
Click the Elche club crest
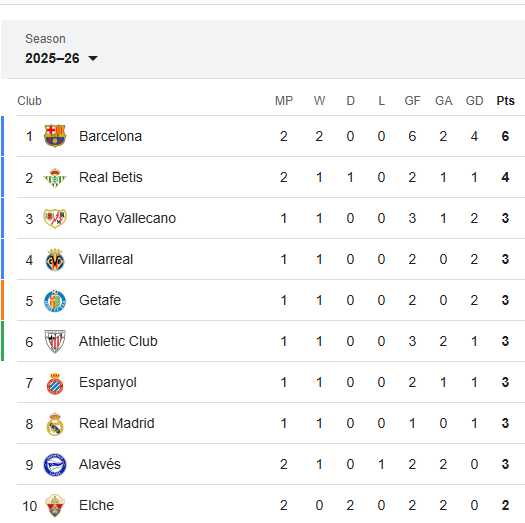point(55,506)
